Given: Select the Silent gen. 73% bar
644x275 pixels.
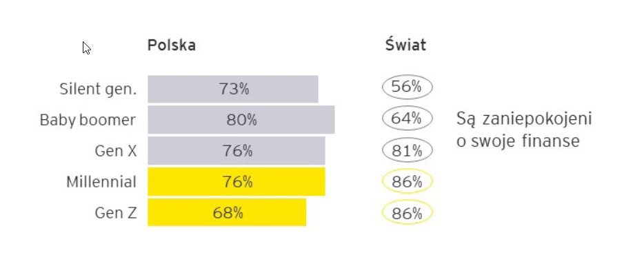Looking at the screenshot, I should (x=233, y=89).
